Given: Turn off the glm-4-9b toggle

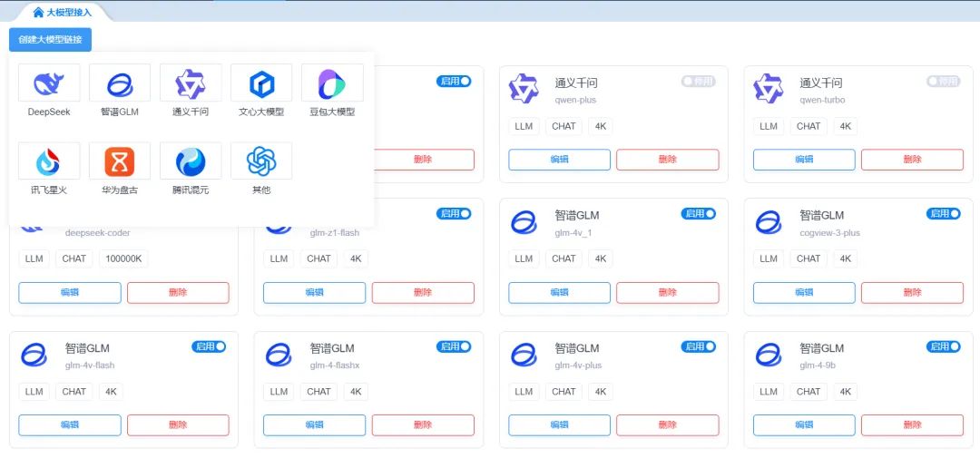Looking at the screenshot, I should click(943, 346).
